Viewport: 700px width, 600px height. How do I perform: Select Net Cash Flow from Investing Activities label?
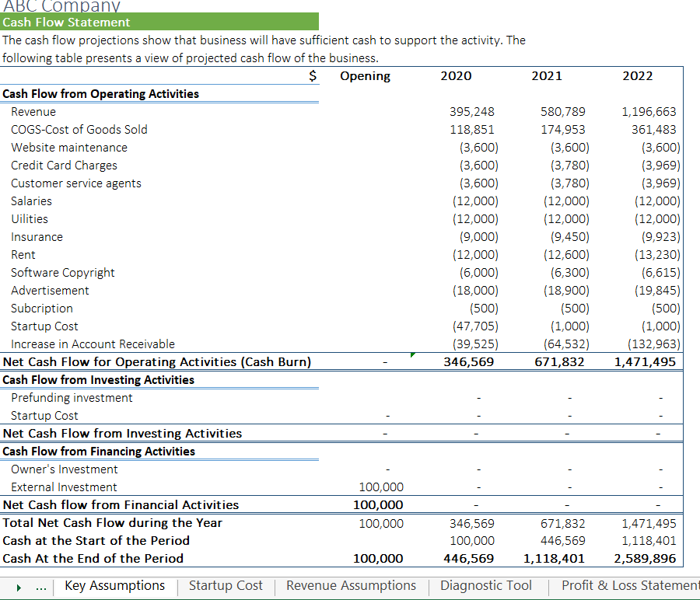[122, 433]
